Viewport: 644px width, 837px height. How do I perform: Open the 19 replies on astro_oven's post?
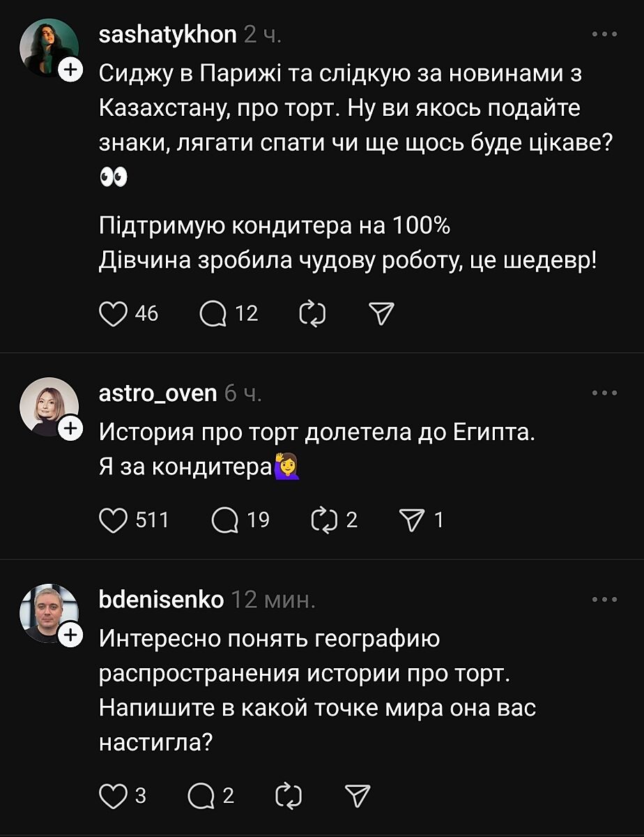click(224, 520)
